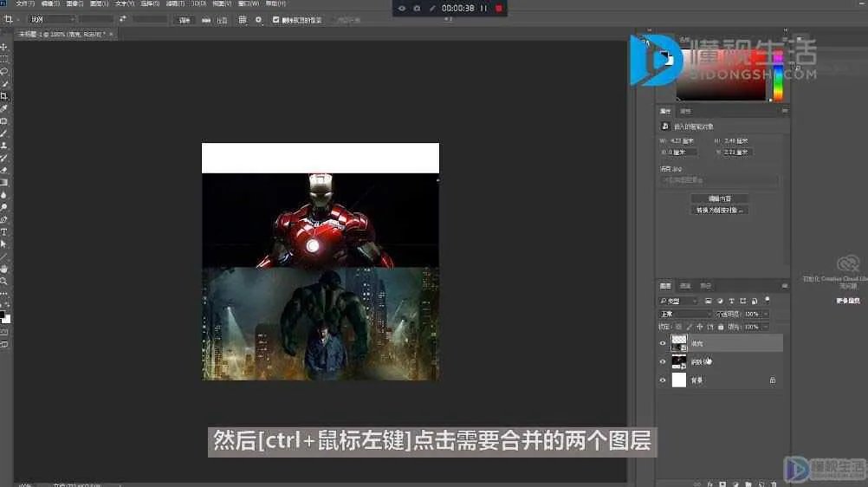868x487 pixels.
Task: Filter layers by smart object icon
Action: coord(755,301)
